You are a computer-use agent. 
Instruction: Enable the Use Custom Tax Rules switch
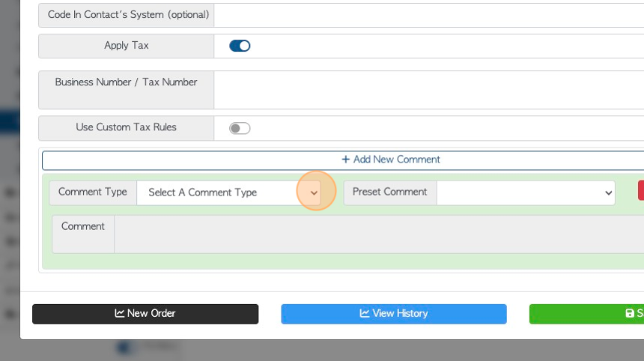click(240, 128)
